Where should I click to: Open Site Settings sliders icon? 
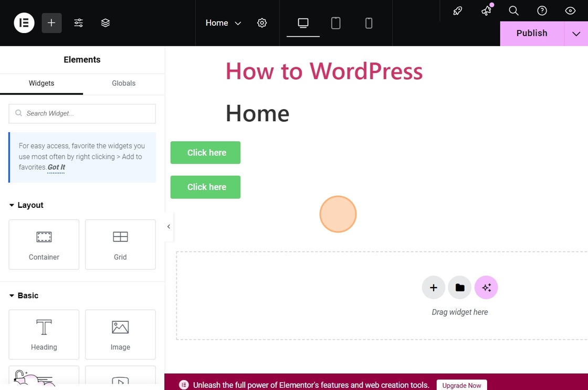pos(78,23)
